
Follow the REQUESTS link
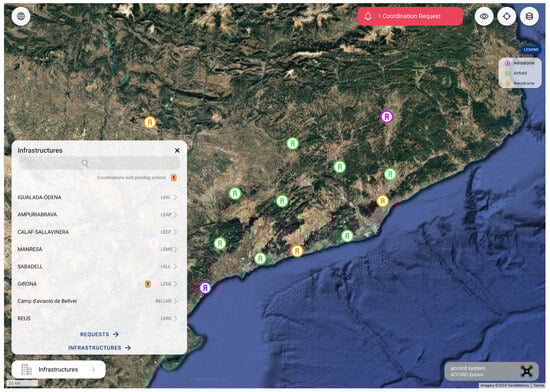(99, 334)
